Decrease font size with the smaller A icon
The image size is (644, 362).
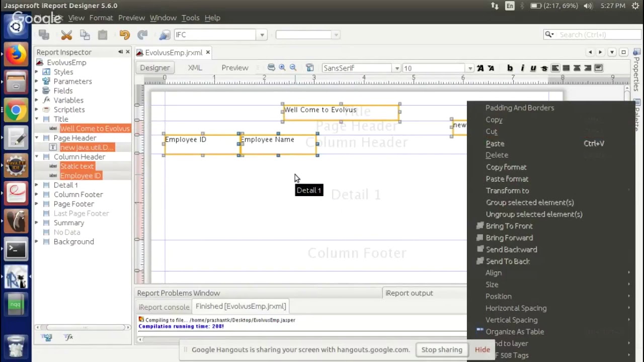(x=491, y=68)
